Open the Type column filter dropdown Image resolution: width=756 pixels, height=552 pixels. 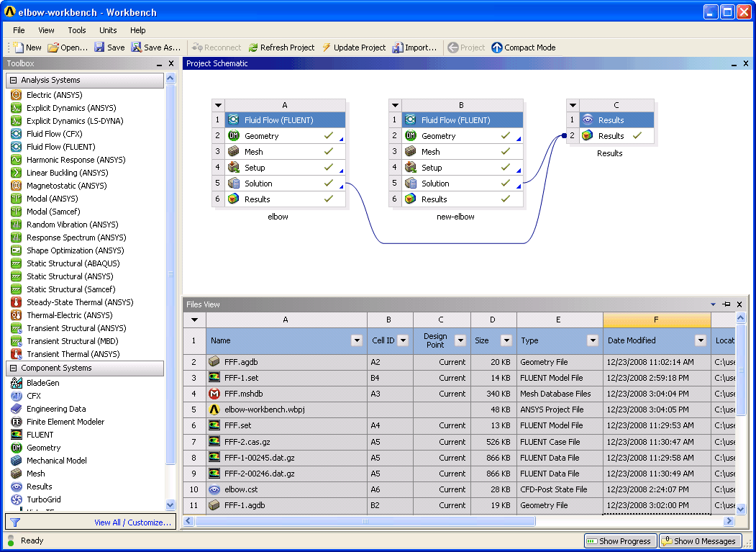[x=593, y=340]
